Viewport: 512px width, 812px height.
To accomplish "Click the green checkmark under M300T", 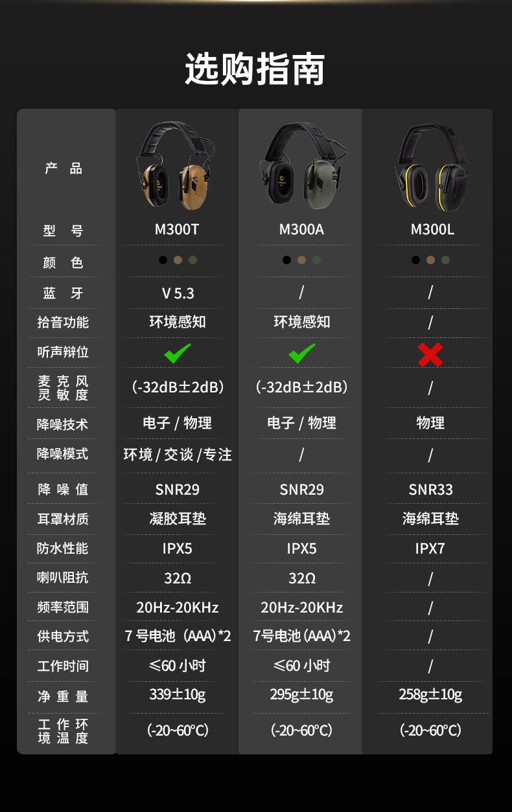I will coord(178,354).
